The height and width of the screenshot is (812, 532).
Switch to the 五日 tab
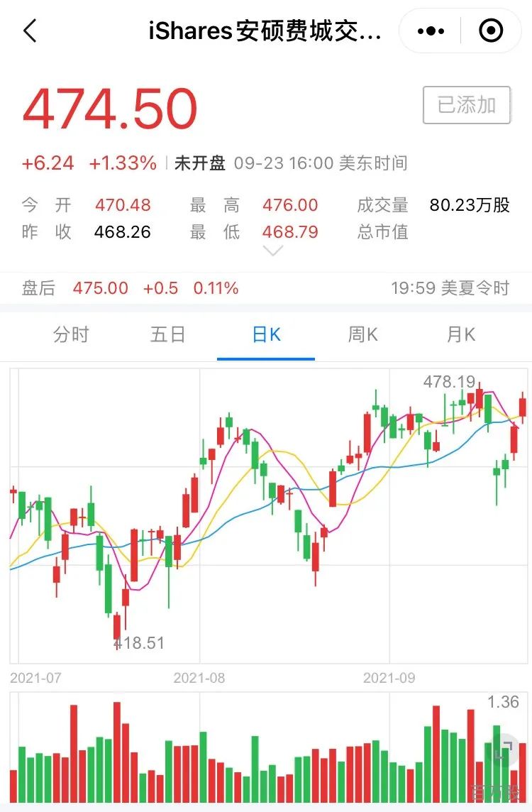click(167, 334)
